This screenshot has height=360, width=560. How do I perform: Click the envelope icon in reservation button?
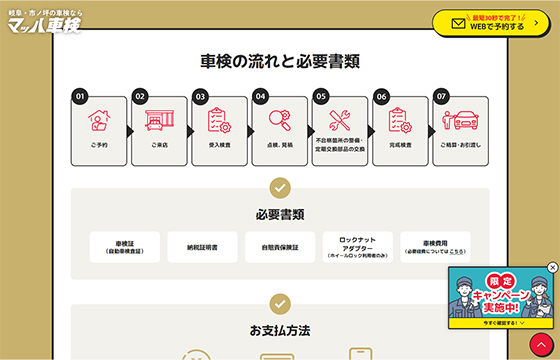[x=458, y=24]
